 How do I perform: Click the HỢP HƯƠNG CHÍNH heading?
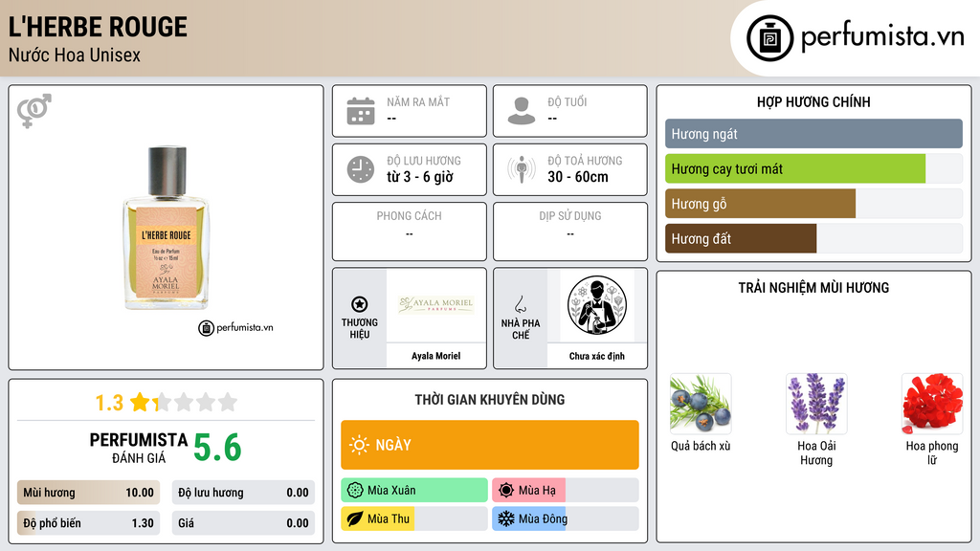813,101
